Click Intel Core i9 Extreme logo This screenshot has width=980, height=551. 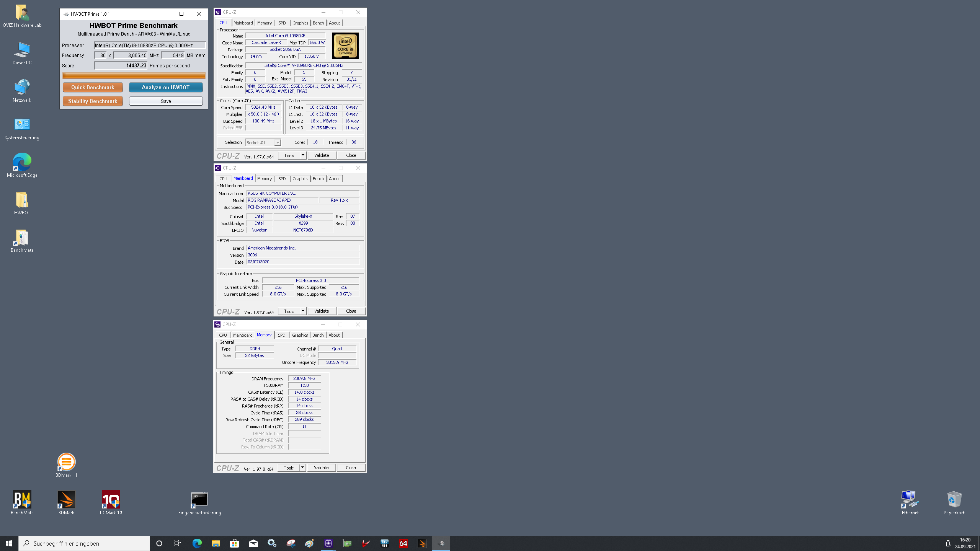pos(345,46)
